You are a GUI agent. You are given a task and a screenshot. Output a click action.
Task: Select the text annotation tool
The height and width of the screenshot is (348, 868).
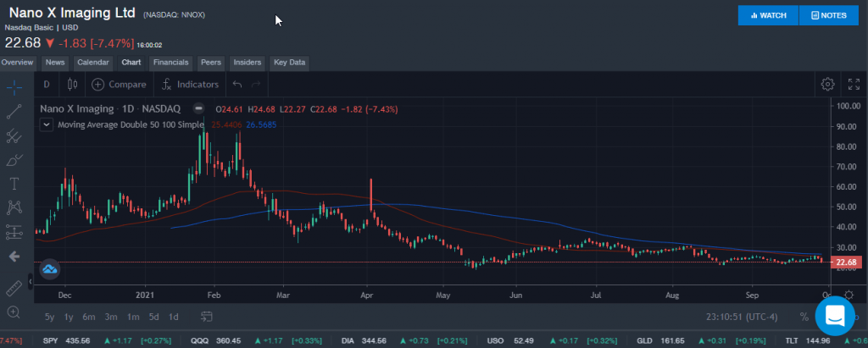click(x=14, y=184)
